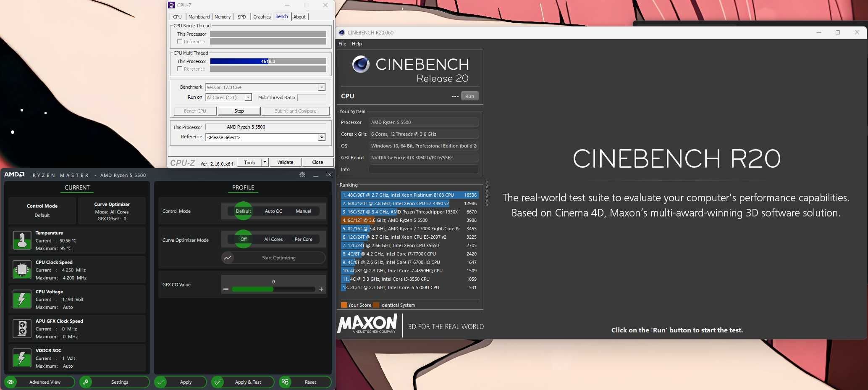The width and height of the screenshot is (868, 390).
Task: Click the Tools button in CPU-Z
Action: tap(249, 162)
